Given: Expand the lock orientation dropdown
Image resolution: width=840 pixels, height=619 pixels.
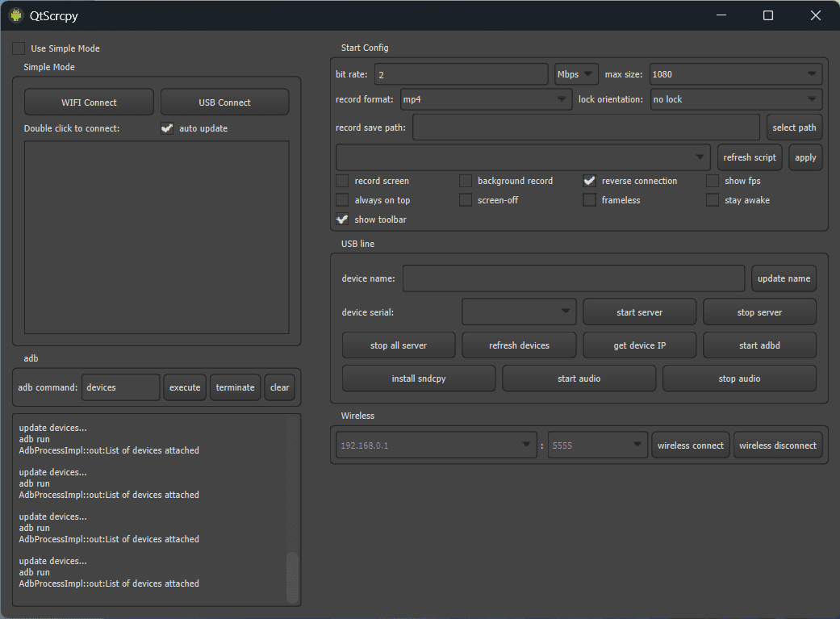Looking at the screenshot, I should (x=735, y=99).
